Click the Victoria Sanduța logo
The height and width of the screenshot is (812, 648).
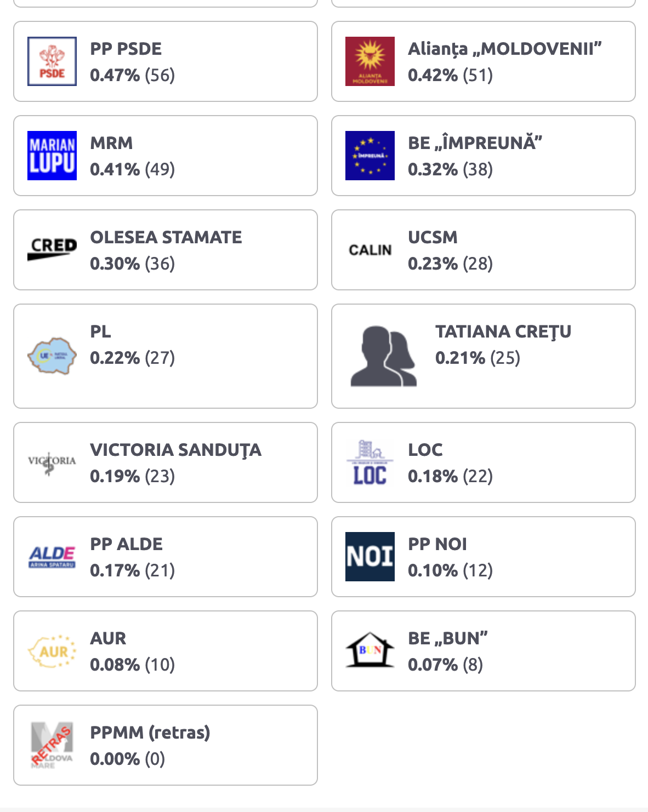tap(52, 462)
